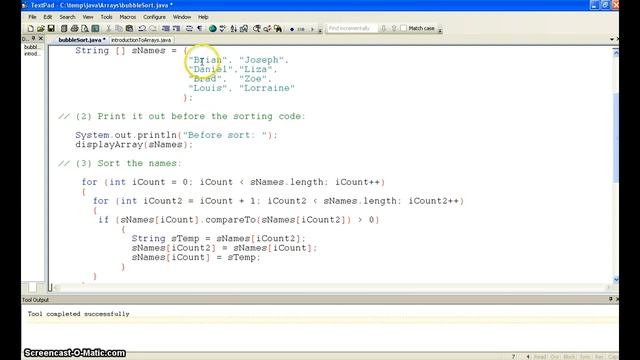View file in web browser globe icon

tap(213, 29)
